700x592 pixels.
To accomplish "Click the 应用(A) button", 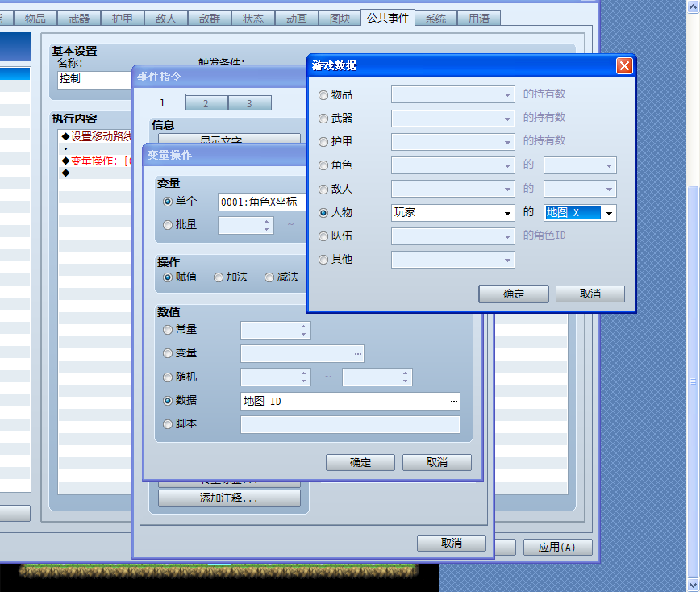I will click(x=557, y=548).
